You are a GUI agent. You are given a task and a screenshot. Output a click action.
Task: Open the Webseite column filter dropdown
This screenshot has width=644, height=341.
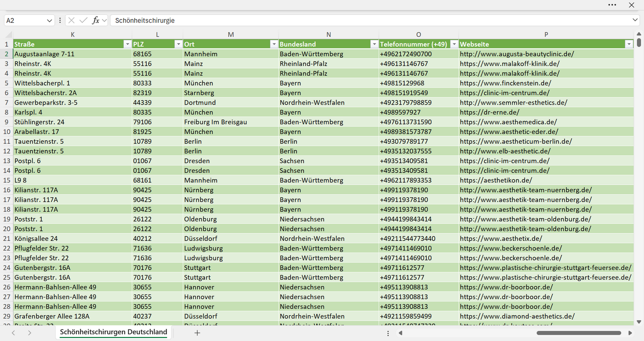[x=629, y=44]
